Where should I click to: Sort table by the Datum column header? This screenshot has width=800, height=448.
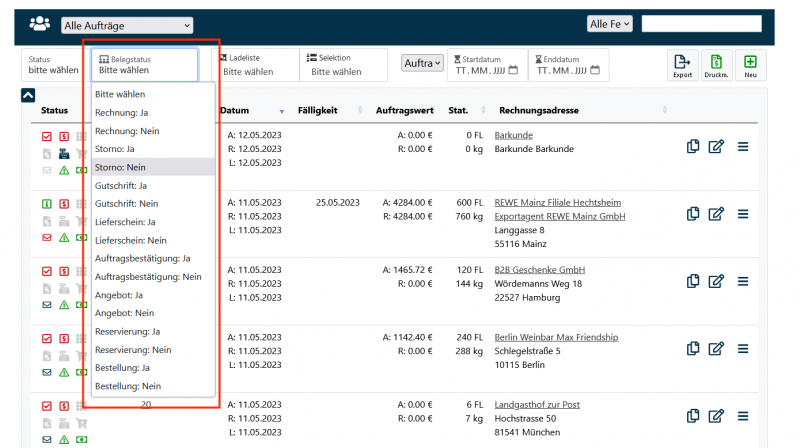[235, 110]
